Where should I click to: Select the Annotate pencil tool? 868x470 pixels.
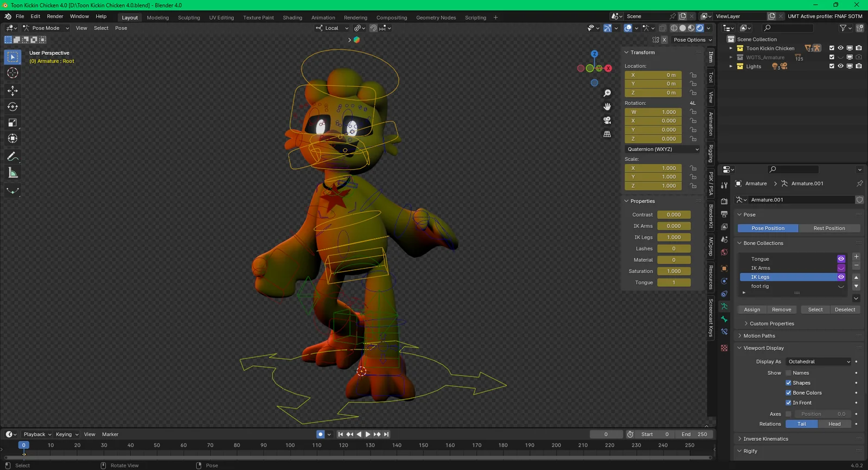point(12,157)
